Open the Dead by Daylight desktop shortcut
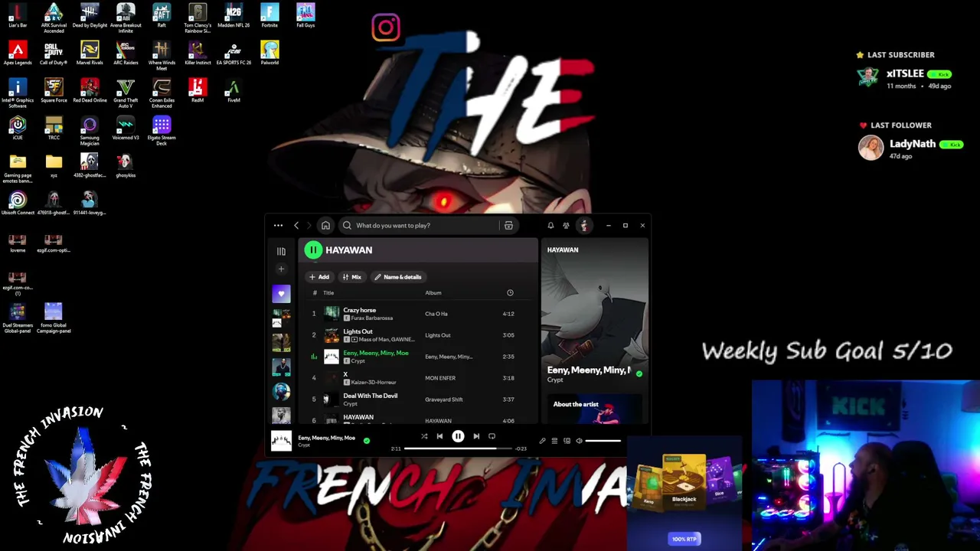980x551 pixels. 90,16
